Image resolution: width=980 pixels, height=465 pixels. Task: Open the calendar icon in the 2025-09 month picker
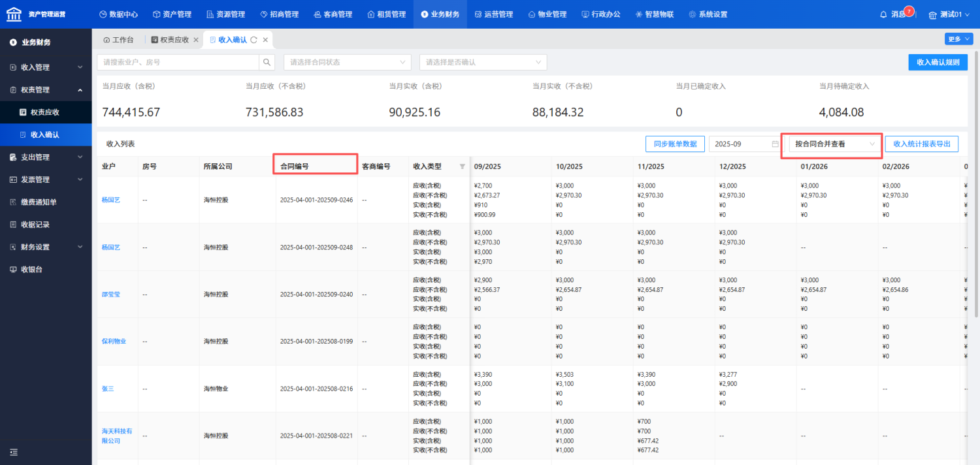[776, 144]
